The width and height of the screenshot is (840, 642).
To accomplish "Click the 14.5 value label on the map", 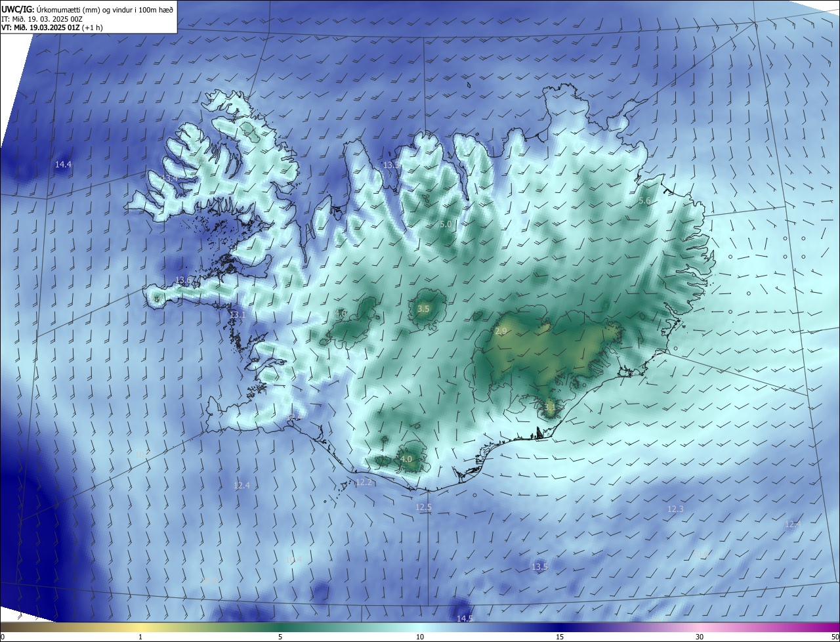I will (x=465, y=618).
